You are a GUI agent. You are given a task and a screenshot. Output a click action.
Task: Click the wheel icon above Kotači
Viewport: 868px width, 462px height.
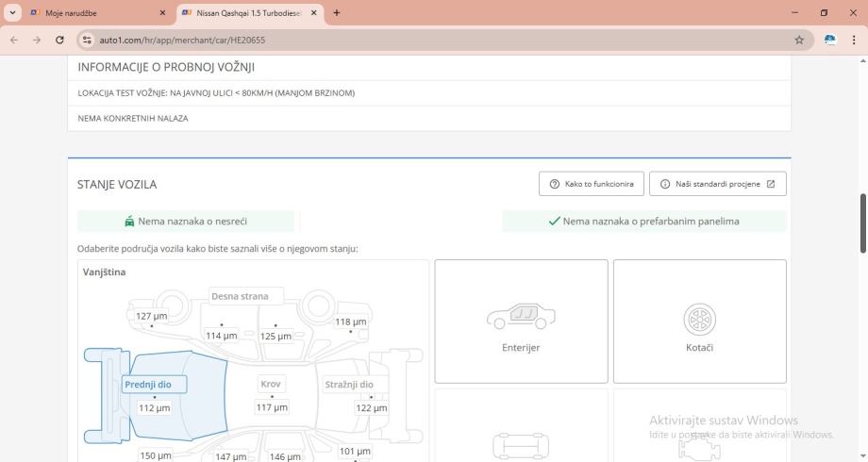[700, 320]
